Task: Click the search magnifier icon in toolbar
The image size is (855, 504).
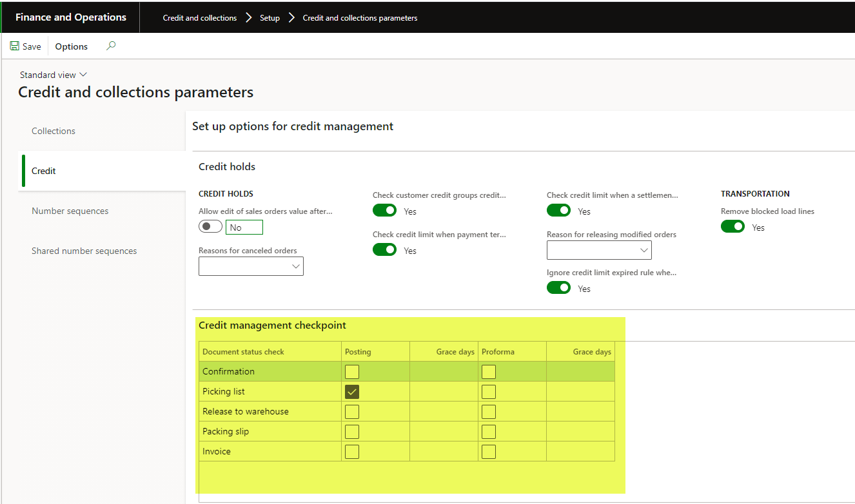Action: 111,46
